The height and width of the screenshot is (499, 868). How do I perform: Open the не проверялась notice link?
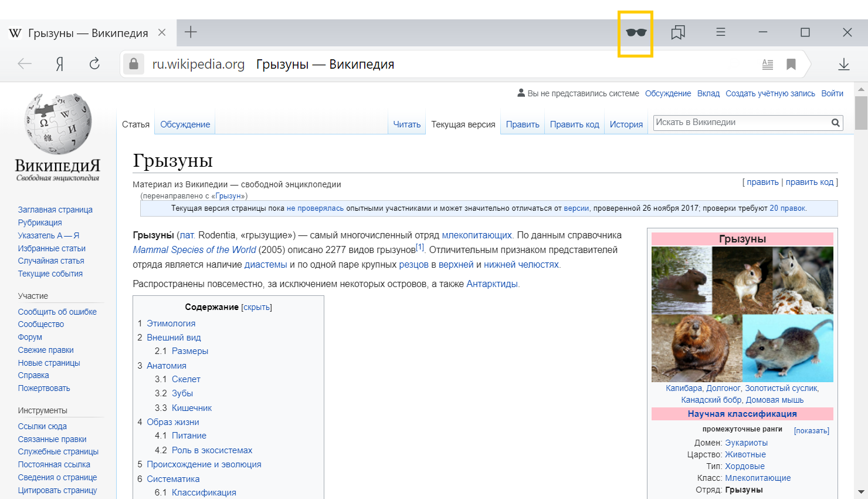315,208
